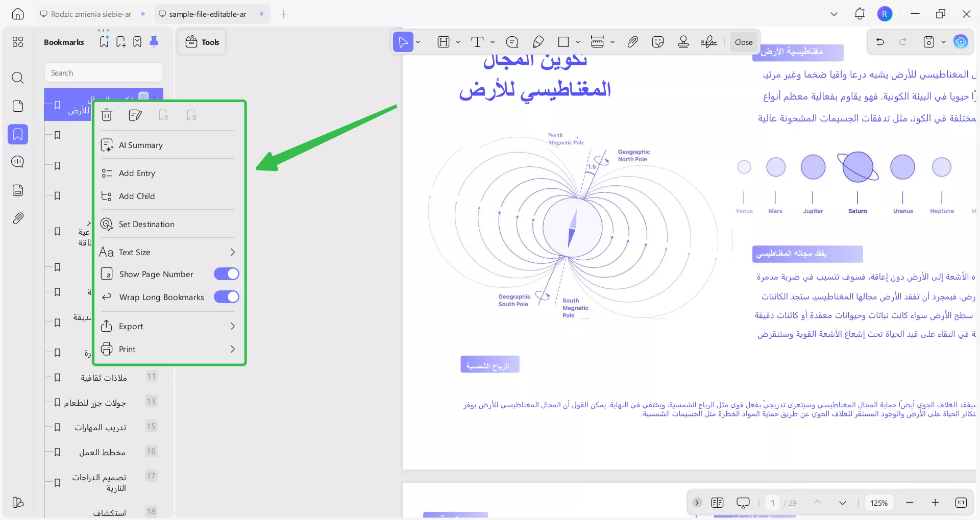This screenshot has width=980, height=520.
Task: Click the Tools button
Action: 202,42
